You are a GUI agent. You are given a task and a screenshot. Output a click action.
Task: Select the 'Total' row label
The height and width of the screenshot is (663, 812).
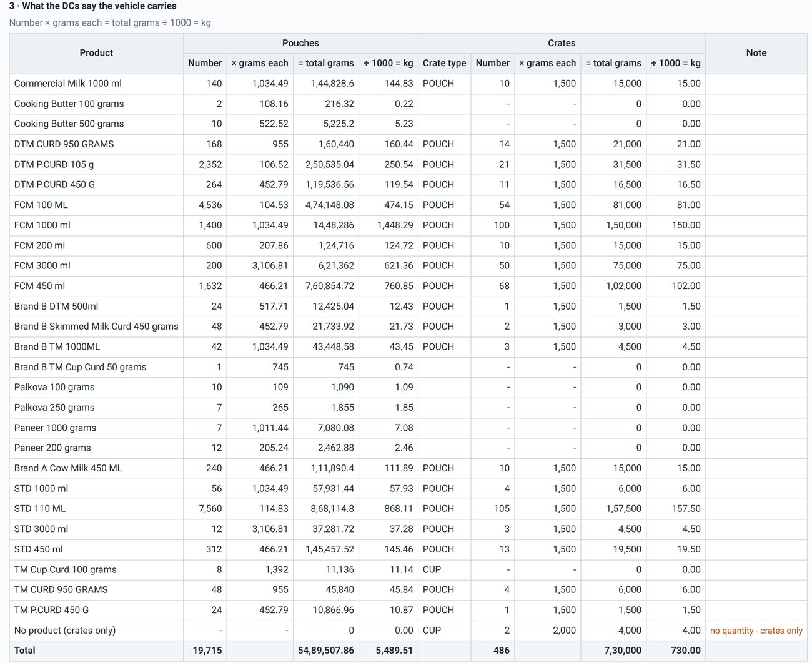tap(25, 651)
